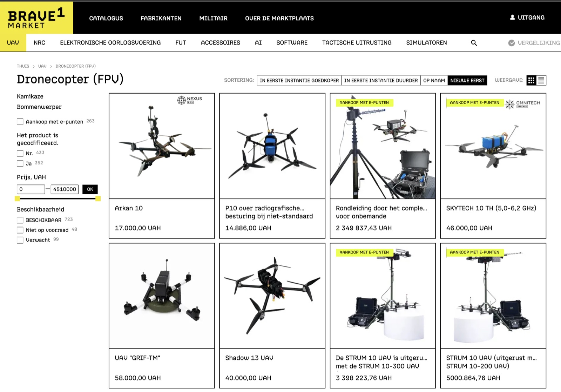Enable BESCHIKBAAR availability filter

pos(20,220)
